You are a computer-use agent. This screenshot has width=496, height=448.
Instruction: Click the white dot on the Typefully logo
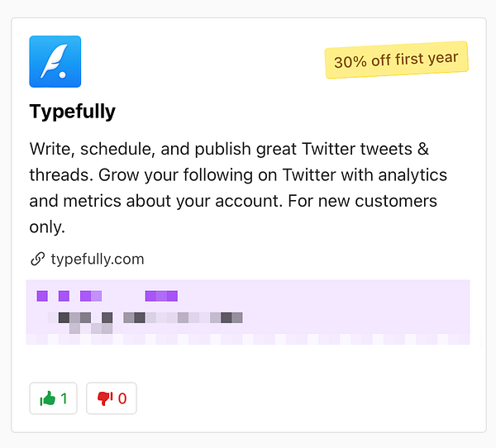63,74
